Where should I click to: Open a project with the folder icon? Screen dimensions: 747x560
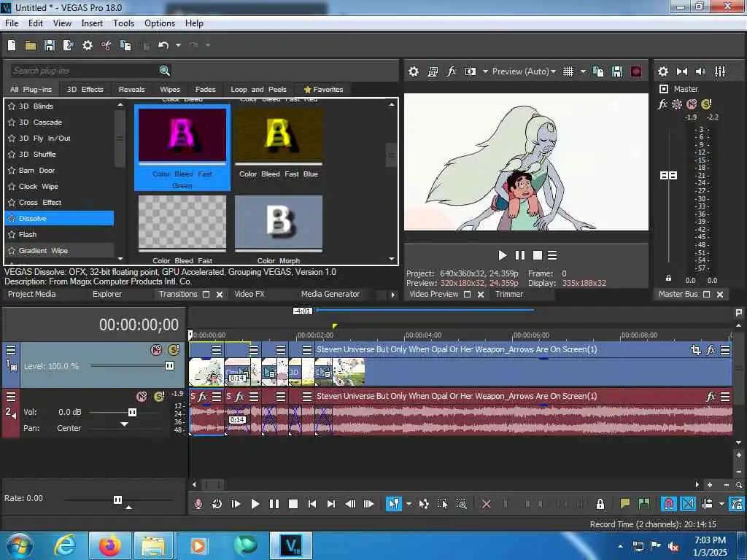pyautogui.click(x=31, y=45)
